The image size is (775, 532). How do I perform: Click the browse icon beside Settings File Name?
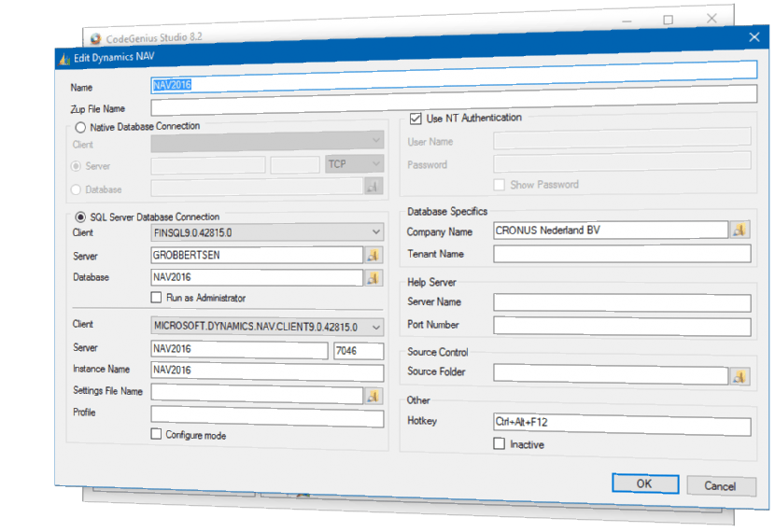[373, 396]
